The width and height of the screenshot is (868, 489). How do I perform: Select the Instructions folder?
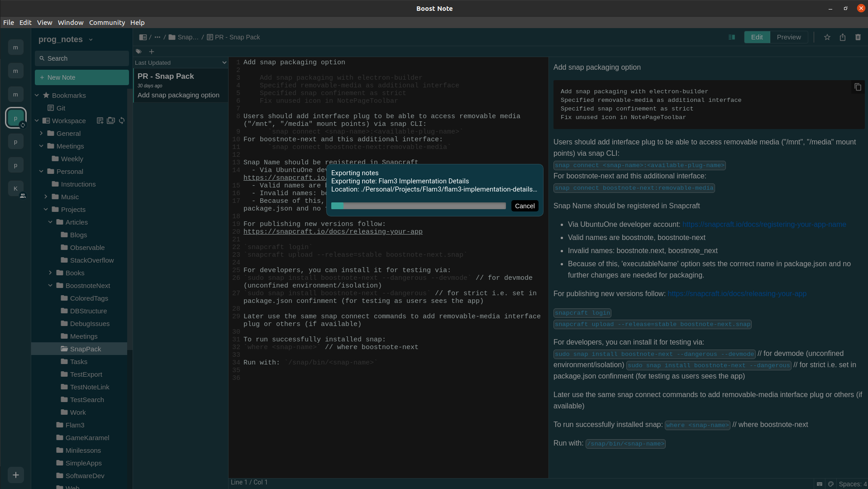click(x=79, y=184)
